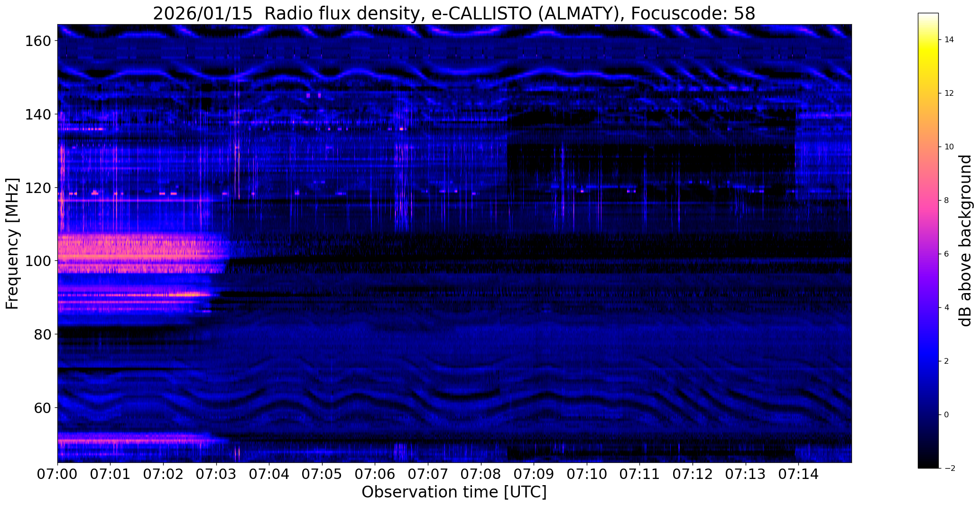Pick the 120 MHz frequency tick label

(39, 188)
